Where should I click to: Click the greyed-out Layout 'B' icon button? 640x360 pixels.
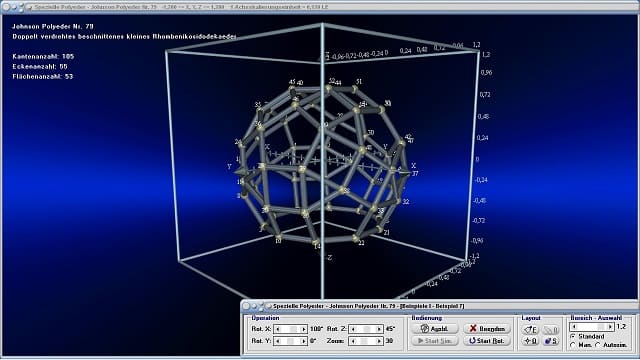coord(550,329)
